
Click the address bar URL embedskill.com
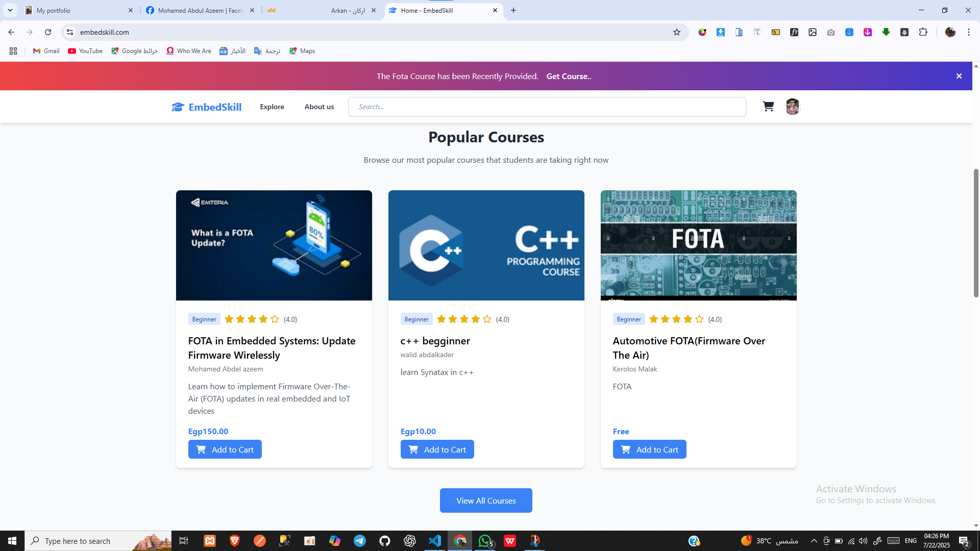(x=105, y=32)
